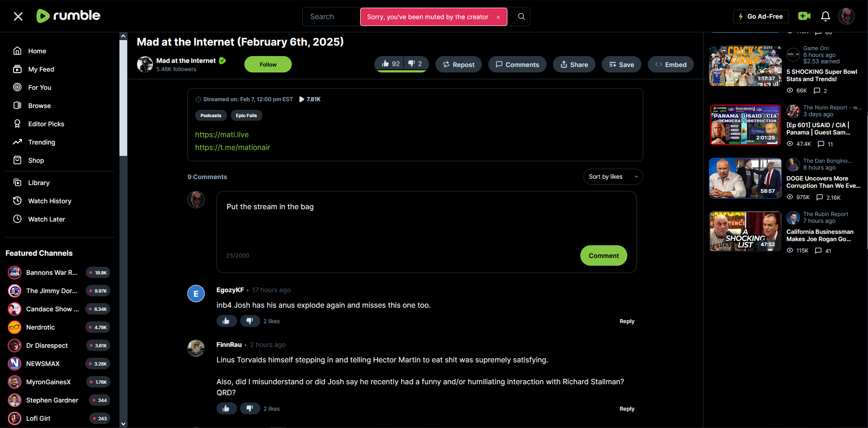This screenshot has height=428, width=868.
Task: Dislike FinnRau's comment
Action: coord(250,408)
